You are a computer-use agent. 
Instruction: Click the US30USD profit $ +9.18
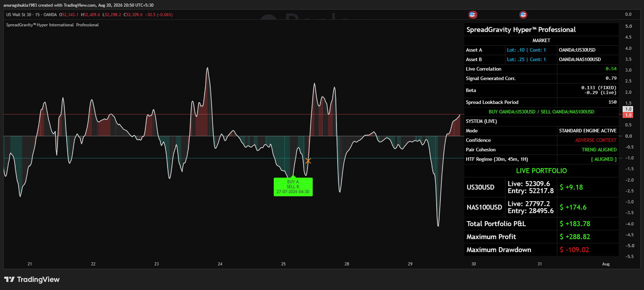[571, 187]
